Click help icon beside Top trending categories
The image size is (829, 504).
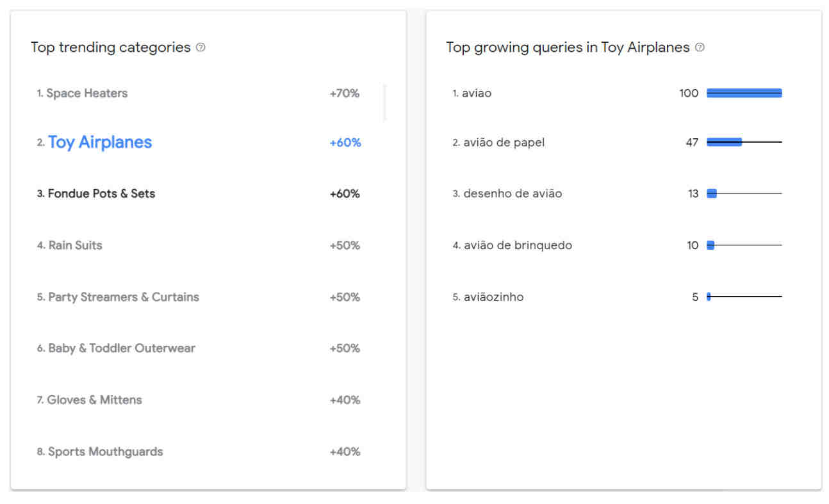[201, 47]
